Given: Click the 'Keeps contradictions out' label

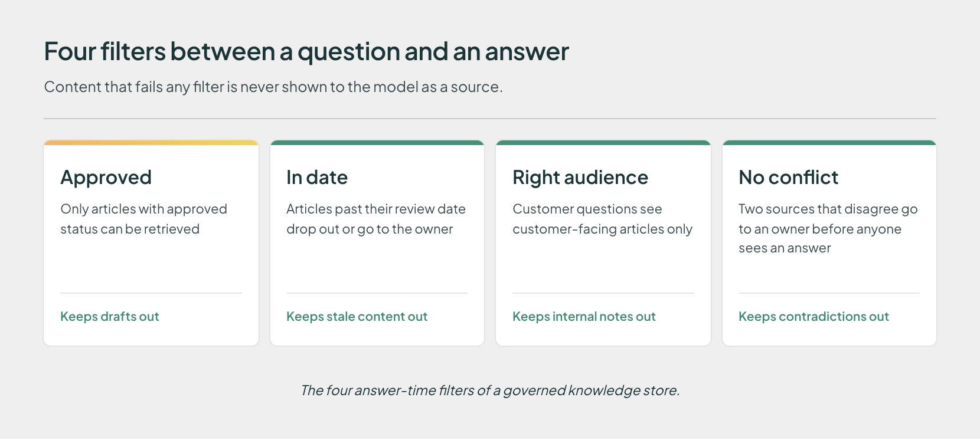Looking at the screenshot, I should 814,317.
